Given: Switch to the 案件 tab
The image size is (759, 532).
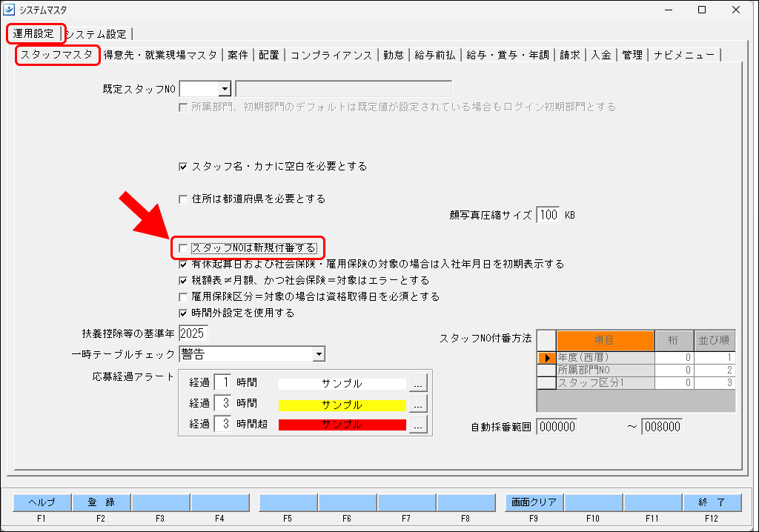Looking at the screenshot, I should coord(238,55).
